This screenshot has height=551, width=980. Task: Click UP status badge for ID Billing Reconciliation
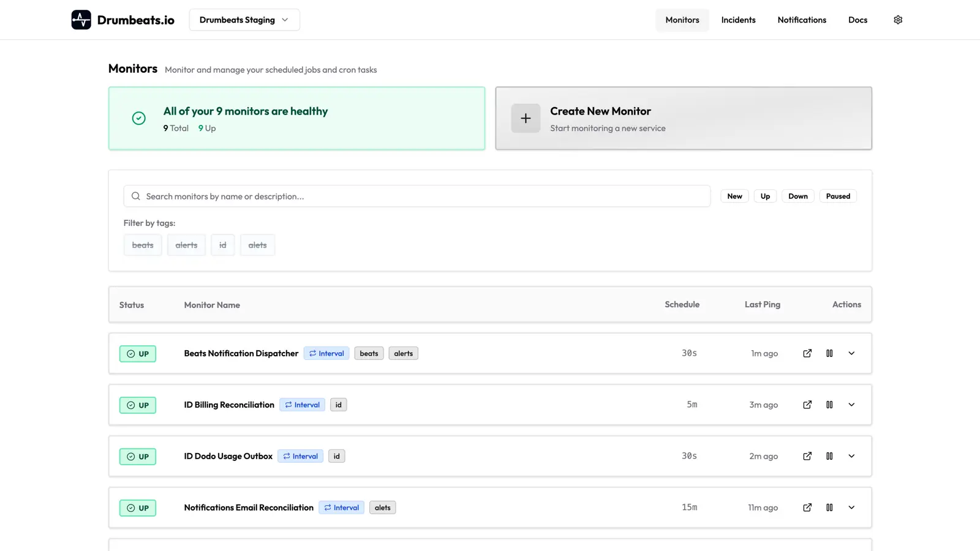pos(138,405)
